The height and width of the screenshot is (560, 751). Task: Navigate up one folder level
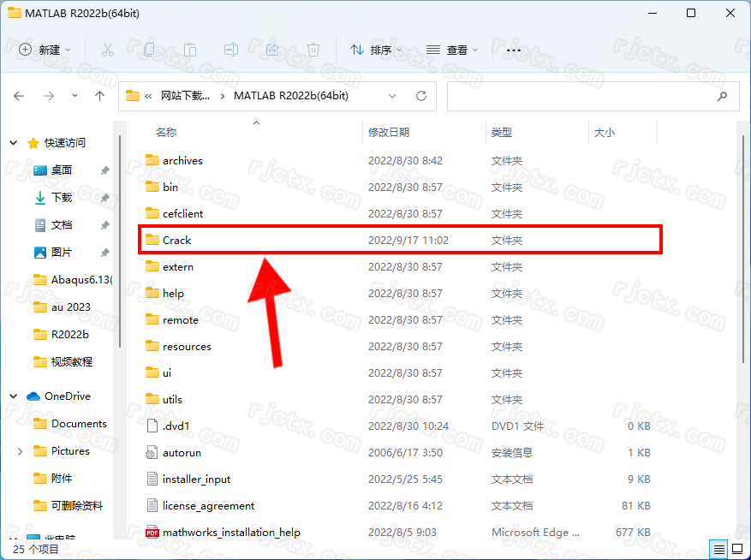point(99,96)
